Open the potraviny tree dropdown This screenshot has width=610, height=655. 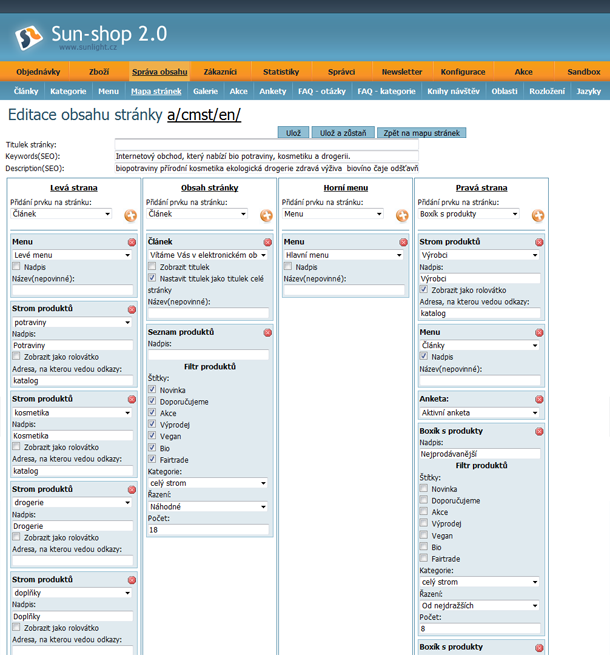[x=72, y=322]
